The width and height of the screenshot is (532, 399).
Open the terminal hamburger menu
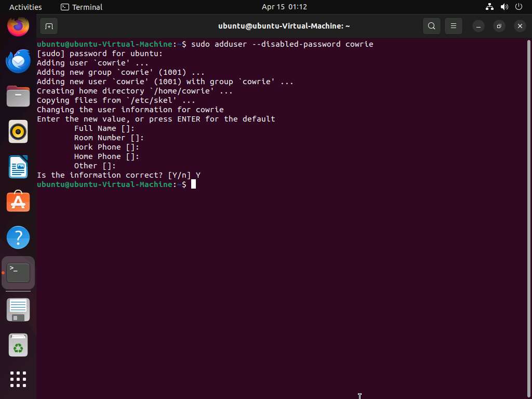tap(453, 26)
